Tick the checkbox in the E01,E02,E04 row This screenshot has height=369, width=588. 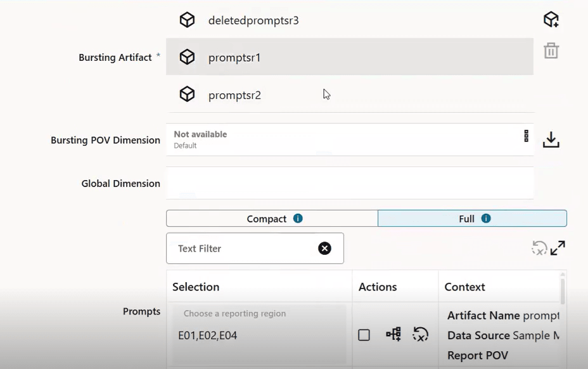[x=364, y=335]
